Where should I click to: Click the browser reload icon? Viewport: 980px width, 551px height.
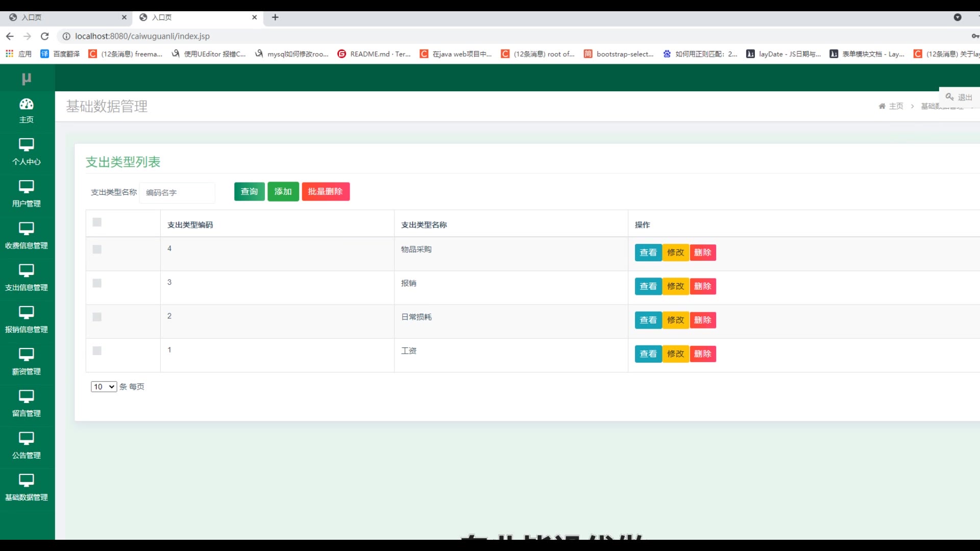click(45, 36)
